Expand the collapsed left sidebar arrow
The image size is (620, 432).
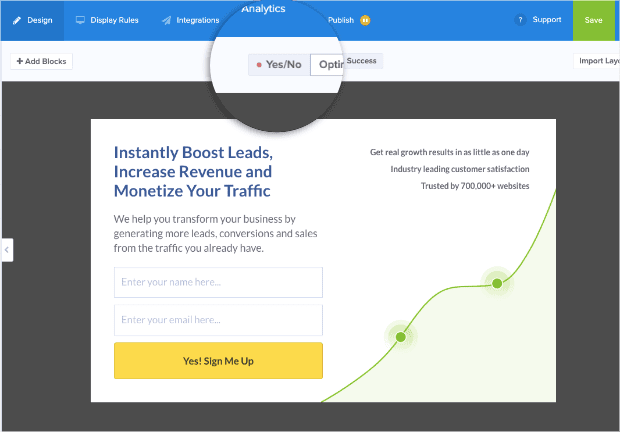point(7,250)
